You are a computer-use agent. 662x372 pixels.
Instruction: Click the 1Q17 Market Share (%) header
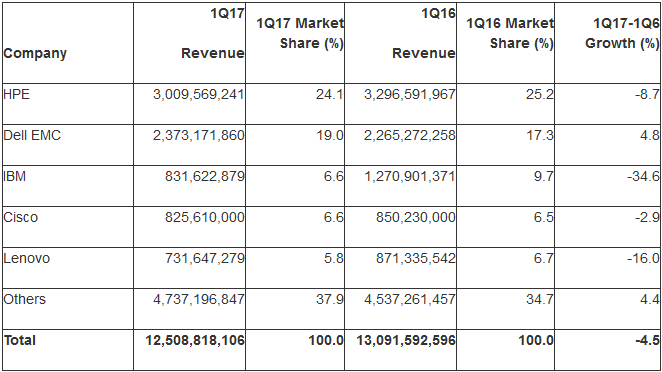click(300, 33)
